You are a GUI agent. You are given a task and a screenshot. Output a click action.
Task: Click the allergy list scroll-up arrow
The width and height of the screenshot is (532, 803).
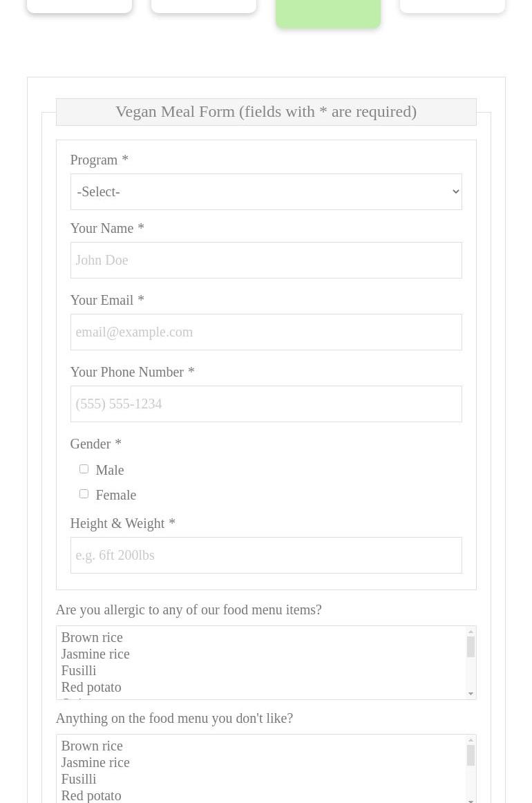(x=471, y=632)
